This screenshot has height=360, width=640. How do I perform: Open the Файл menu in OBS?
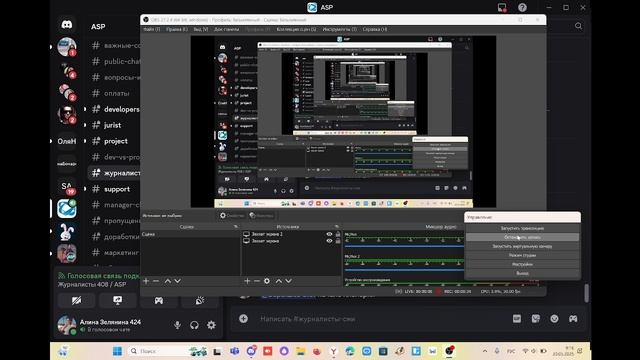click(152, 29)
